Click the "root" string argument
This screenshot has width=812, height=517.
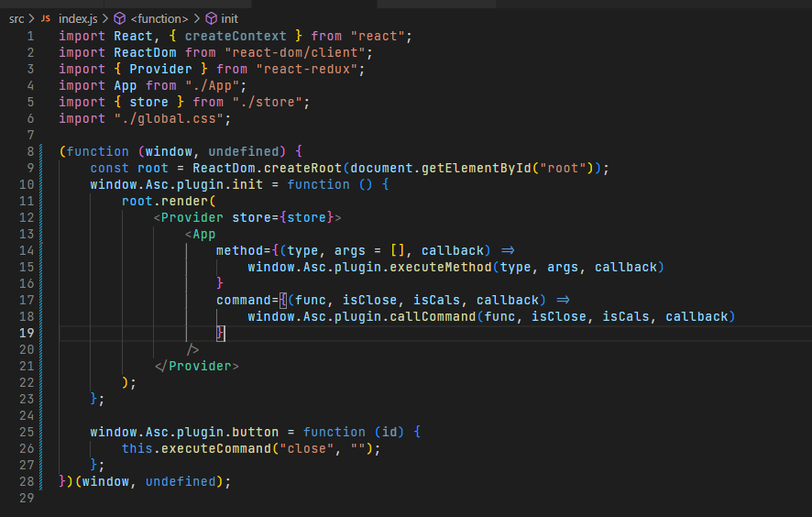point(563,169)
